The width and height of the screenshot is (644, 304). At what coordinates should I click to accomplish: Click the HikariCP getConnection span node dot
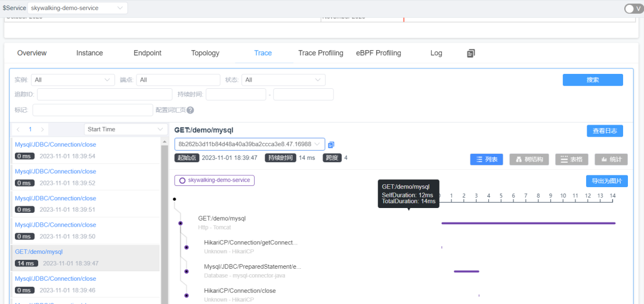[x=187, y=247]
